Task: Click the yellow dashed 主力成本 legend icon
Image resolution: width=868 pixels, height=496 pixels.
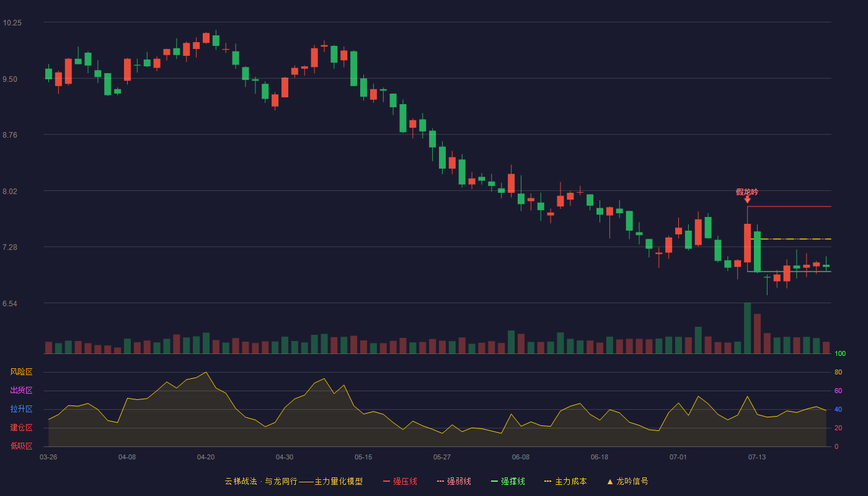Action: [548, 482]
